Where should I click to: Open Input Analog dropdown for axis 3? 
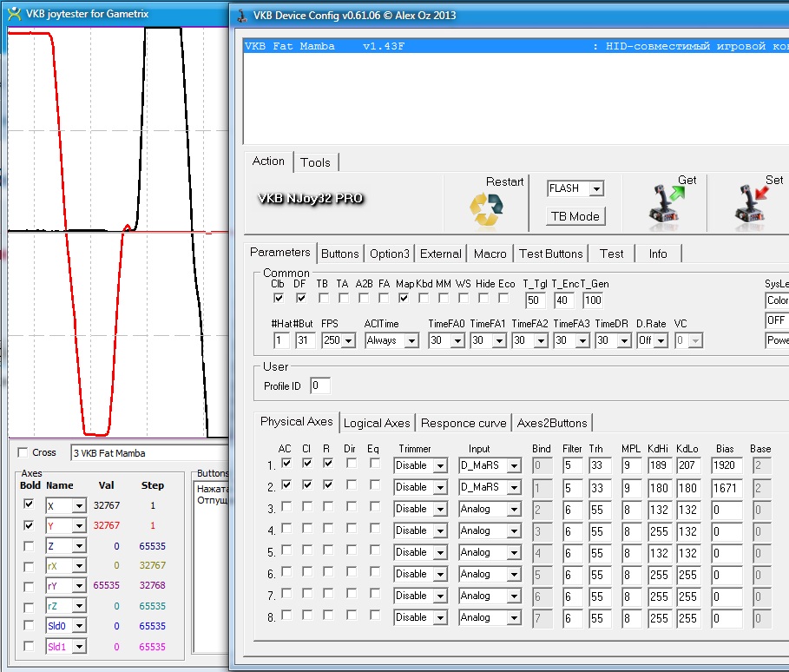coord(514,509)
